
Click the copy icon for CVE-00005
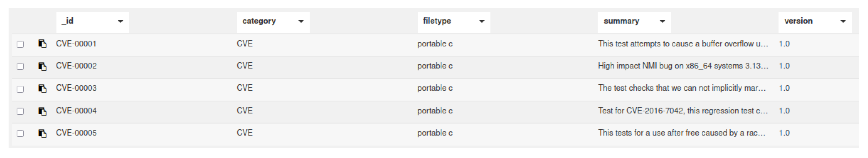pyautogui.click(x=42, y=133)
